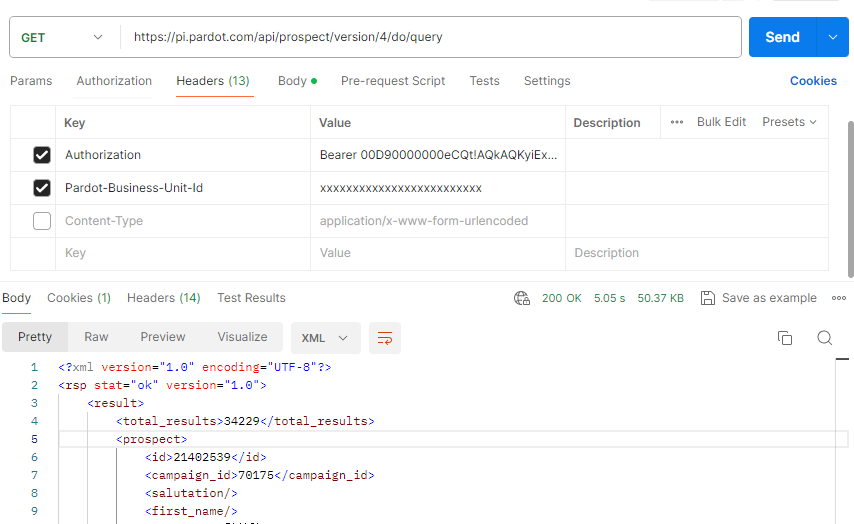Select the Headers (13) request tab

pyautogui.click(x=213, y=81)
